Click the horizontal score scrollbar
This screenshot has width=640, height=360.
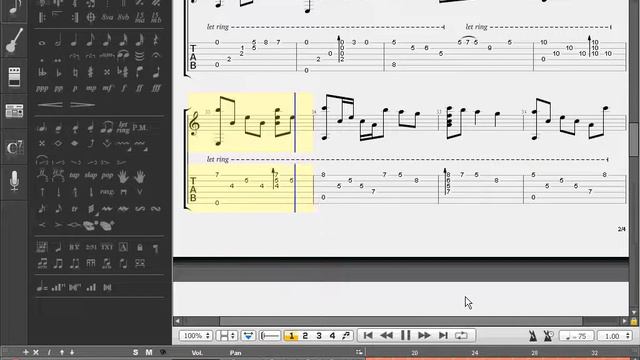coord(401,321)
